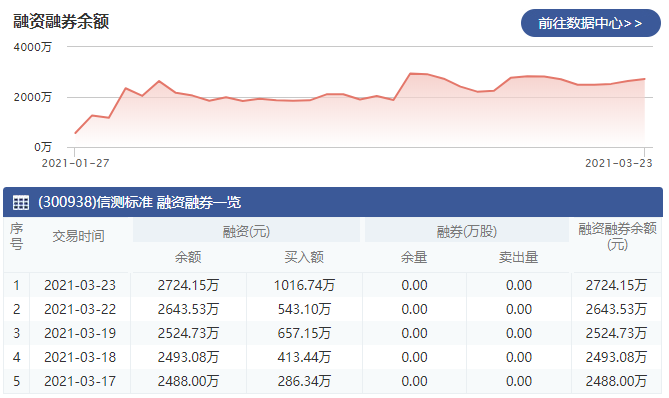This screenshot has width=669, height=398.
Task: Select the date cell 2021-03-17
Action: pos(80,381)
